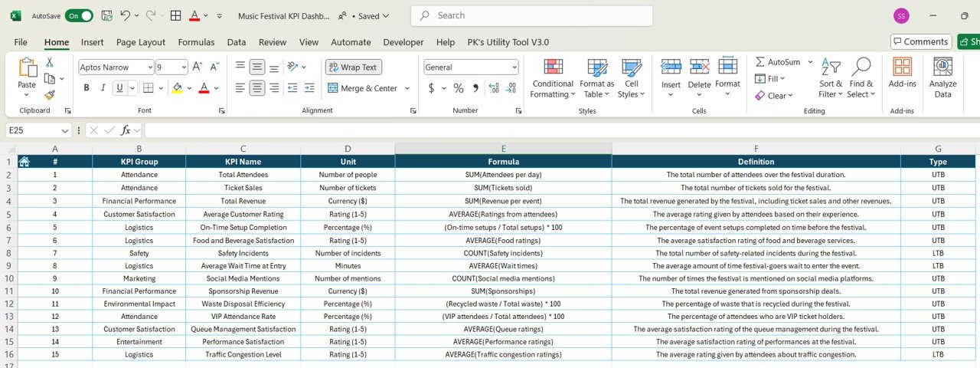Image resolution: width=980 pixels, height=368 pixels.
Task: Click the Search box in title bar
Action: (532, 15)
